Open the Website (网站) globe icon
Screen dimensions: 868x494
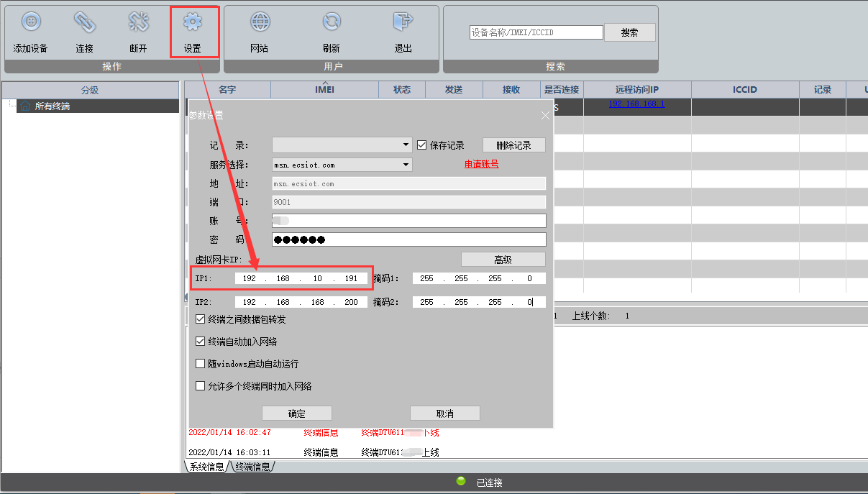260,24
